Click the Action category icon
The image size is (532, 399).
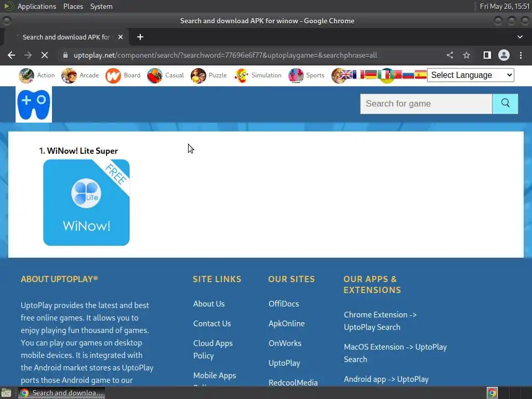point(26,75)
